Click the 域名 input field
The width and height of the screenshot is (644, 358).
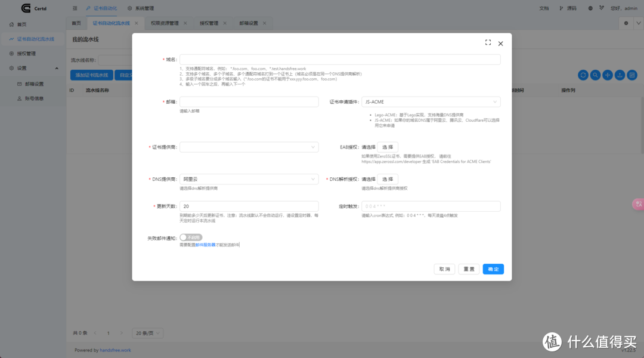[340, 60]
